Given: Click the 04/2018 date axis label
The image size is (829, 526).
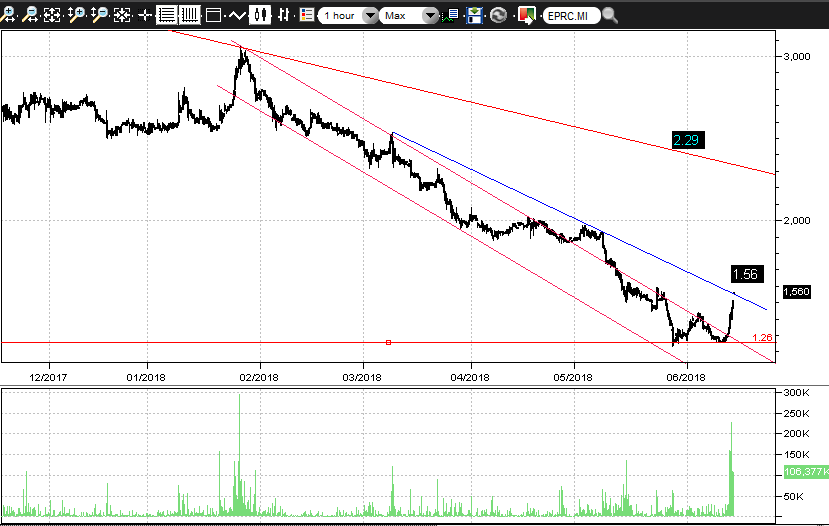Looking at the screenshot, I should 470,377.
